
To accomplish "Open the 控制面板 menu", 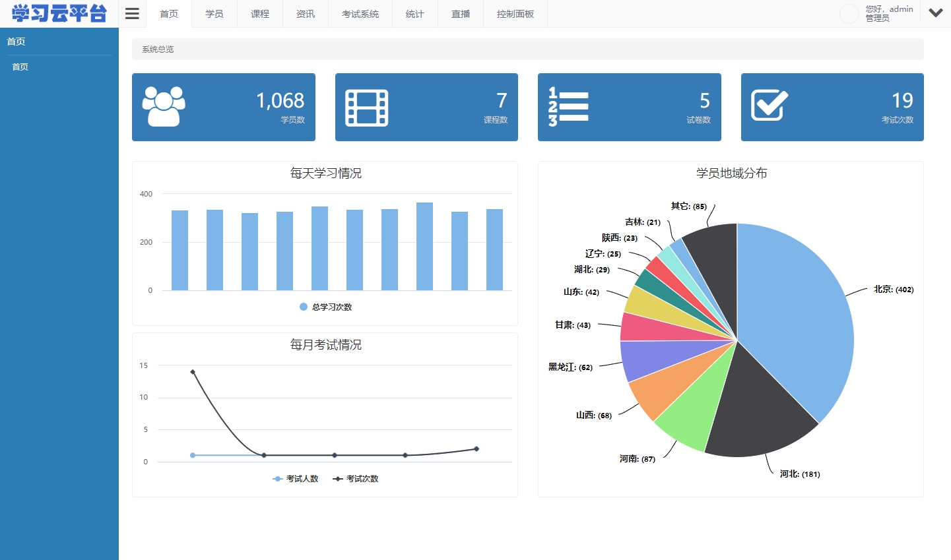I will pos(515,13).
